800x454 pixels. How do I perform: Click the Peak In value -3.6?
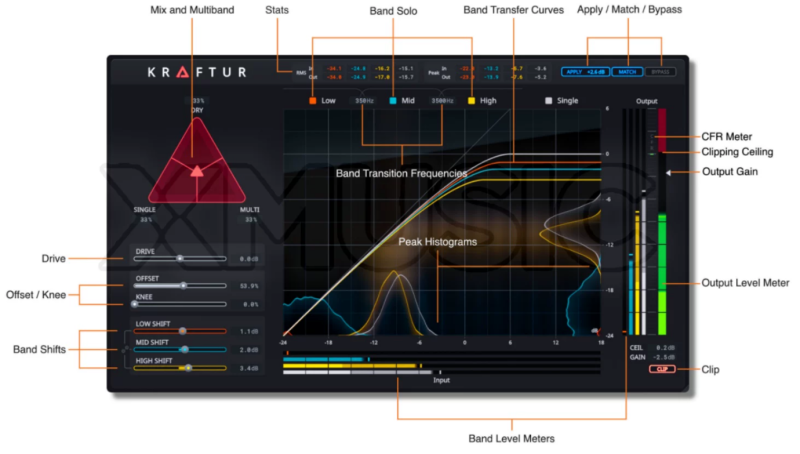click(540, 68)
